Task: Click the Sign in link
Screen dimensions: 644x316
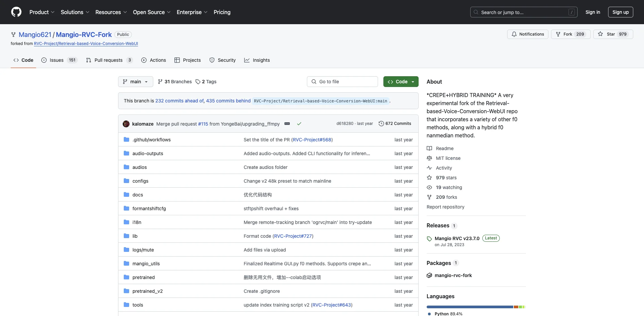Action: coord(593,12)
